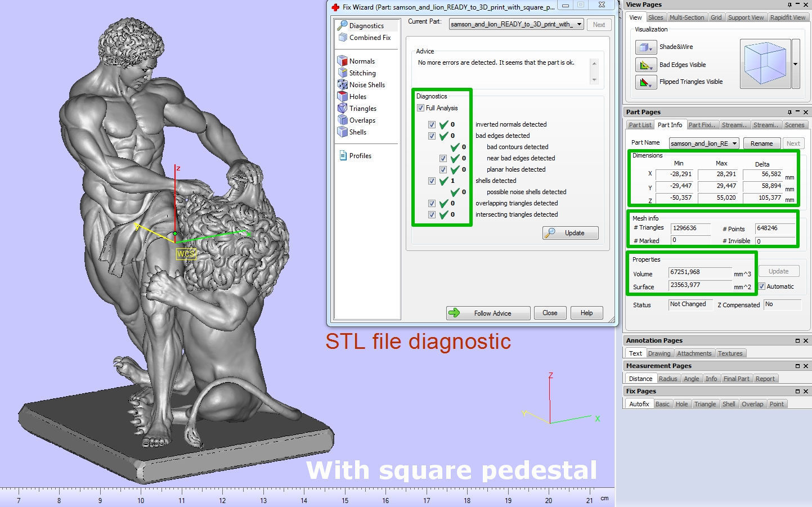Image resolution: width=812 pixels, height=507 pixels.
Task: Switch to Part List tab
Action: tap(640, 125)
